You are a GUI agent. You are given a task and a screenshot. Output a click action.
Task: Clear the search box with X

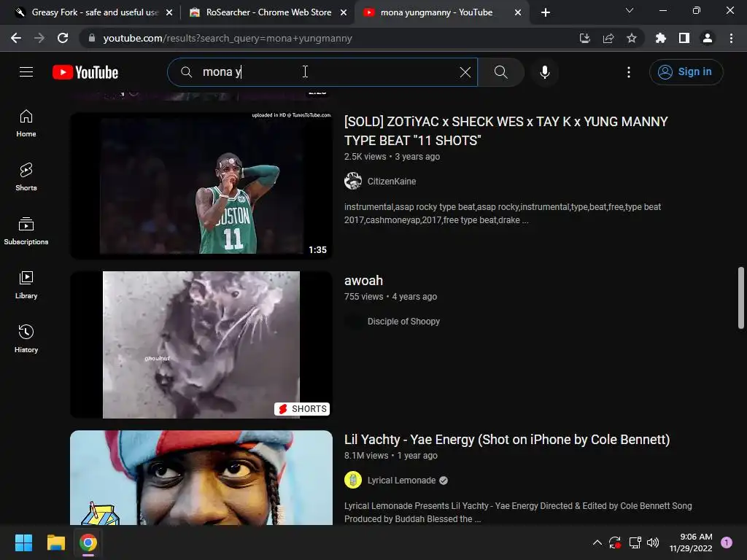coord(465,72)
